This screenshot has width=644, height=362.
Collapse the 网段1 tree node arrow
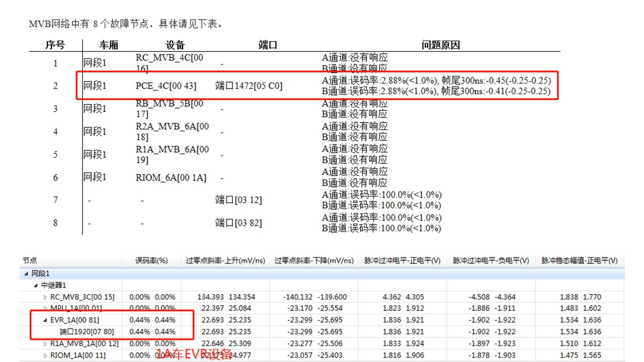26,274
